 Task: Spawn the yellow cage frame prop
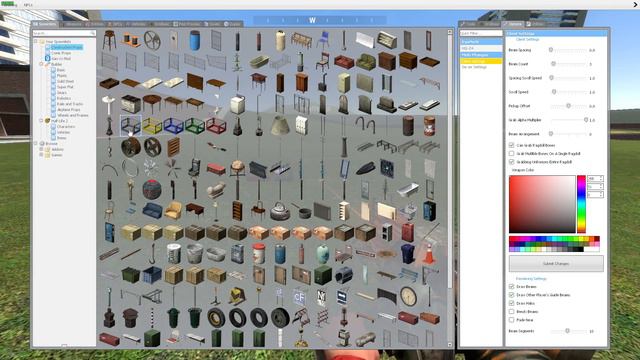[152, 125]
